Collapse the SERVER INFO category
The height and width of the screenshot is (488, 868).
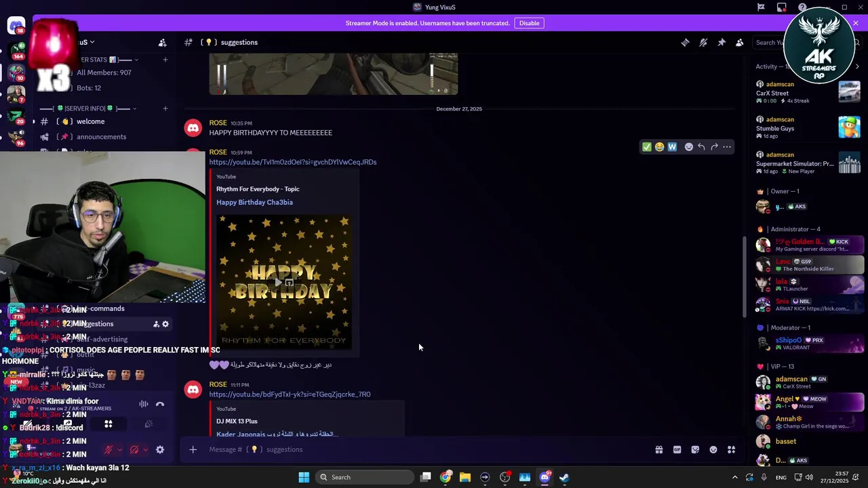134,108
